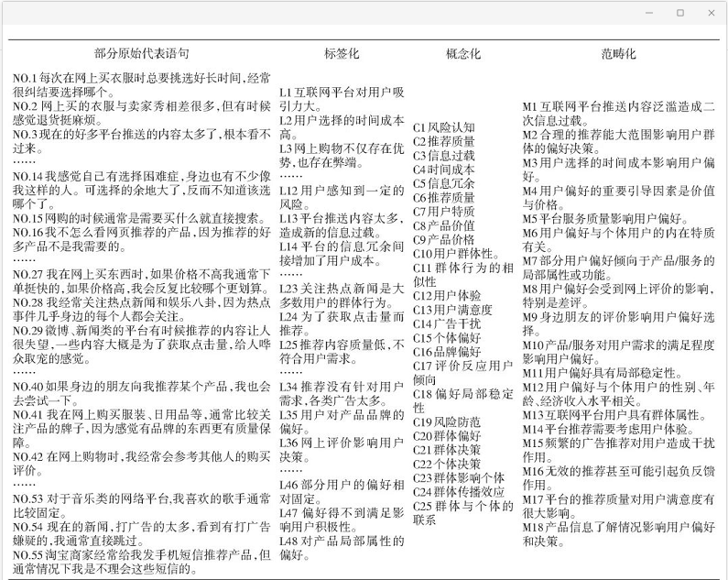Image resolution: width=728 pixels, height=580 pixels.
Task: Click label L1 互联网平台对用户吸引力大
Action: click(x=341, y=99)
